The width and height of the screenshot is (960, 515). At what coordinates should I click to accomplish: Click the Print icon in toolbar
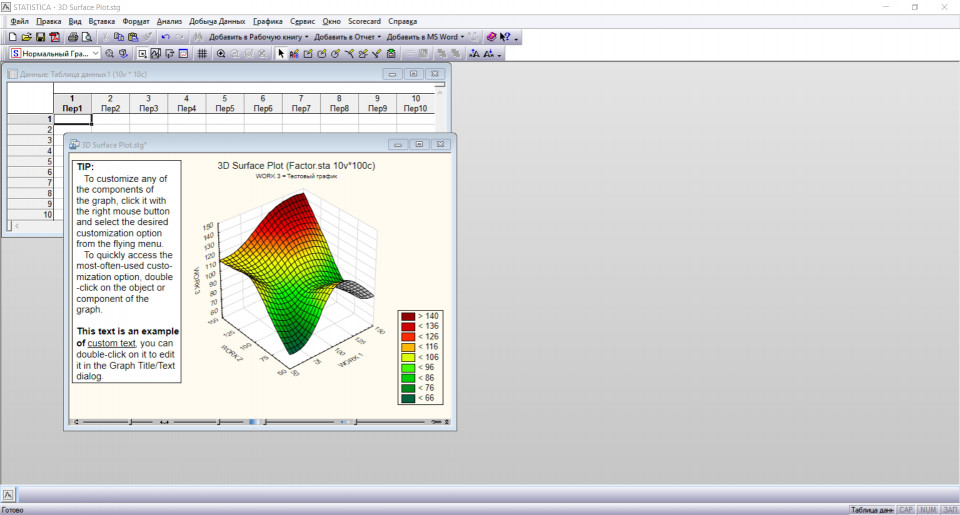(x=73, y=37)
